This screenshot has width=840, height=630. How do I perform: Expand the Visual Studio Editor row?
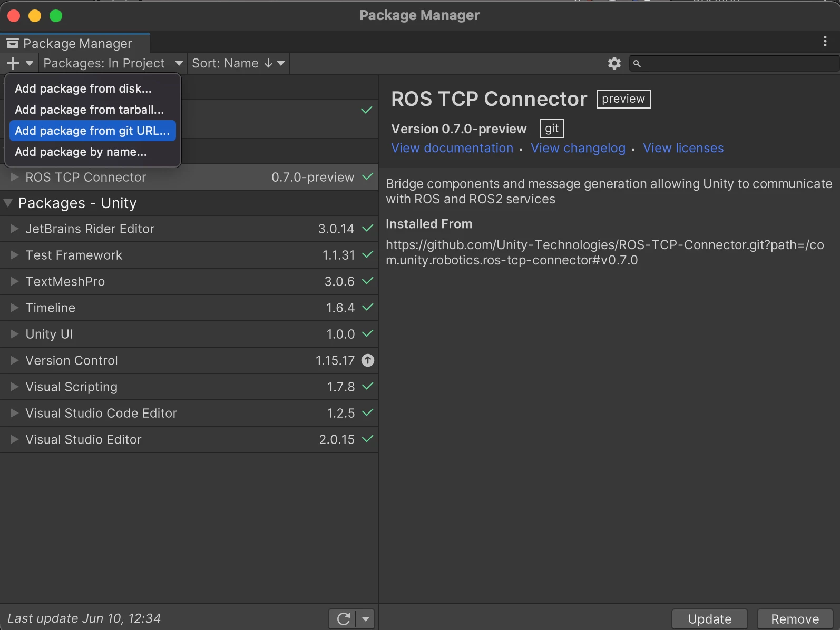tap(14, 439)
